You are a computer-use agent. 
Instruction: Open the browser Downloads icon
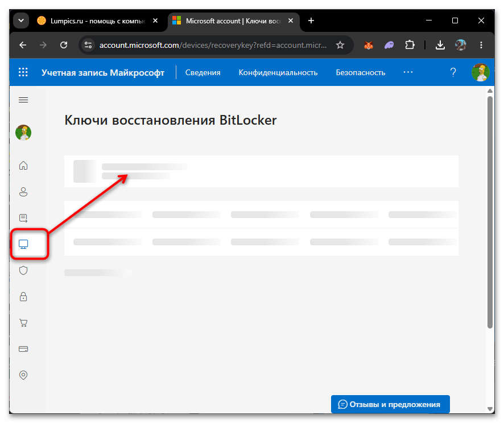coord(440,46)
